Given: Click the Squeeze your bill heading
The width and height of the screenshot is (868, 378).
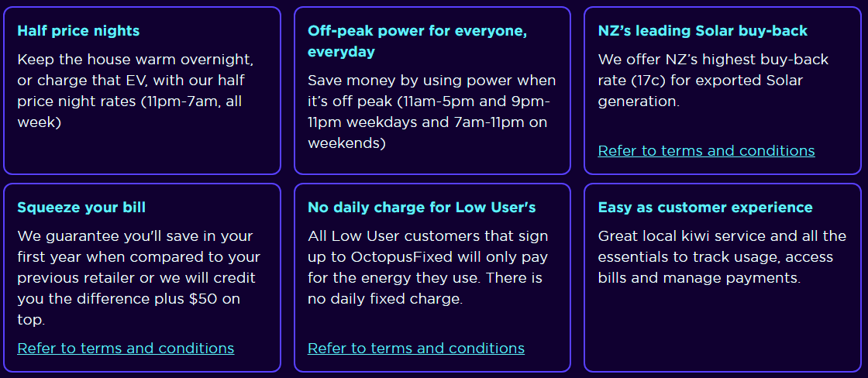Looking at the screenshot, I should [x=81, y=208].
